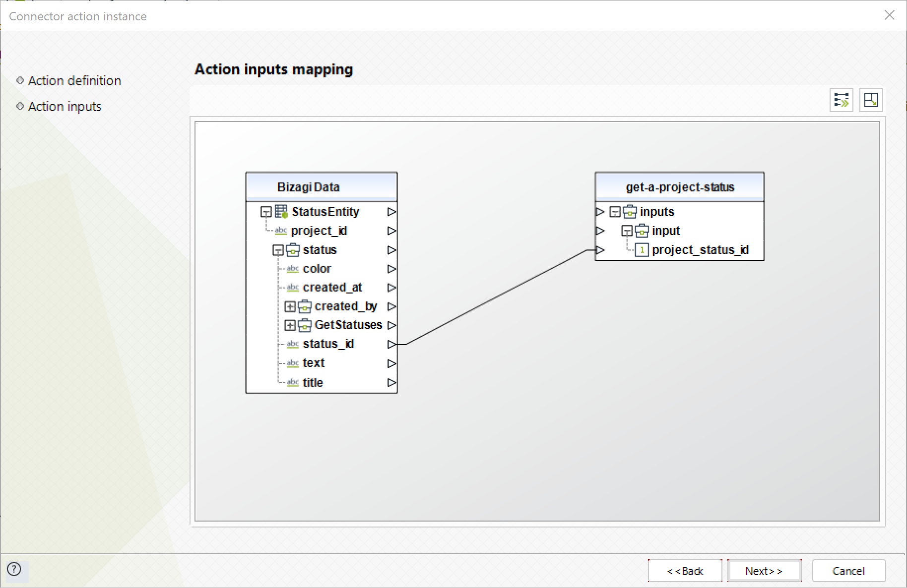Click the input node's input connector arrow
This screenshot has height=588, width=907.
coord(600,231)
